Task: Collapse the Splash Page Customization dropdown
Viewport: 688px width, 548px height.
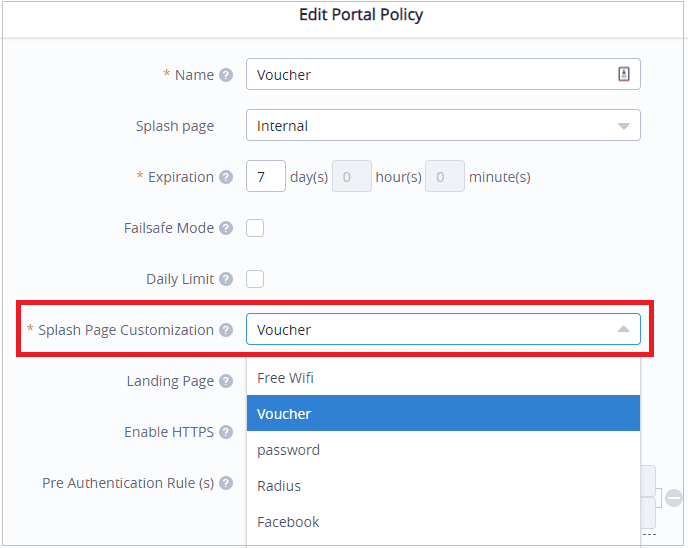Action: tap(623, 329)
